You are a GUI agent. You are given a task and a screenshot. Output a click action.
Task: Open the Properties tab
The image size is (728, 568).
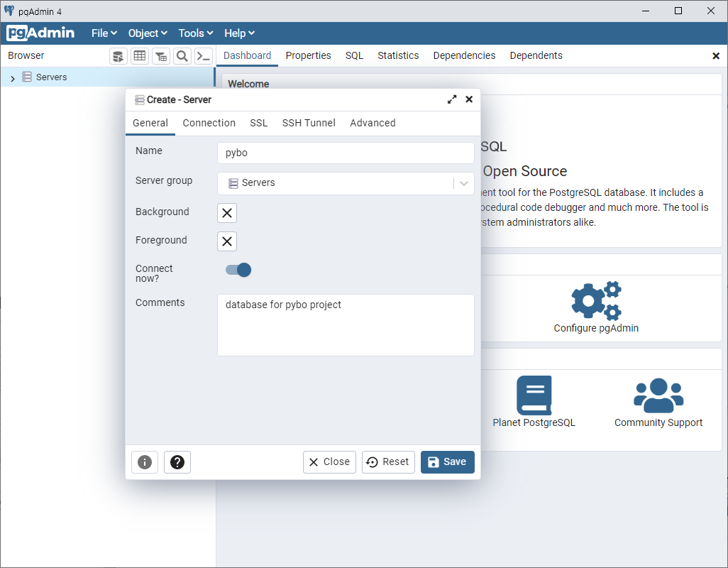point(308,55)
